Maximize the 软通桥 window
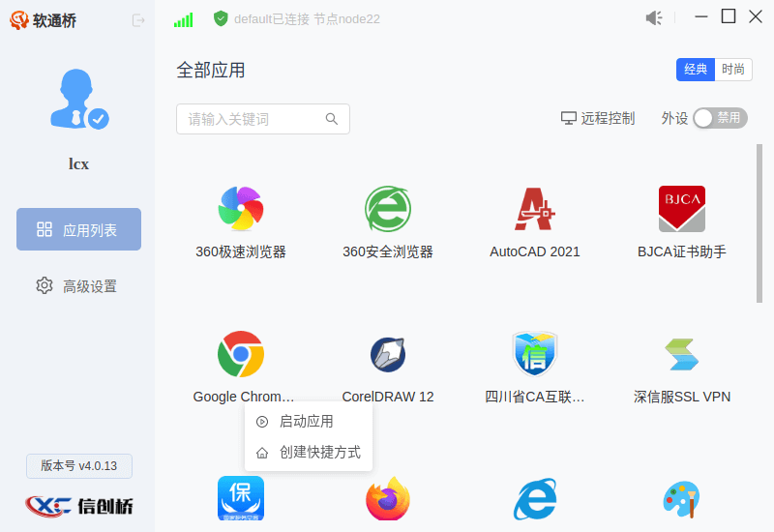The width and height of the screenshot is (774, 532). click(729, 16)
